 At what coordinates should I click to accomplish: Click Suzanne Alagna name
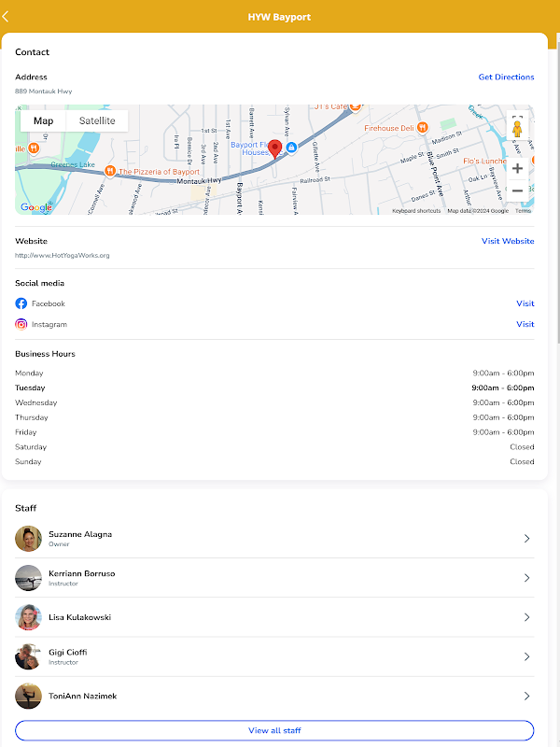(80, 534)
